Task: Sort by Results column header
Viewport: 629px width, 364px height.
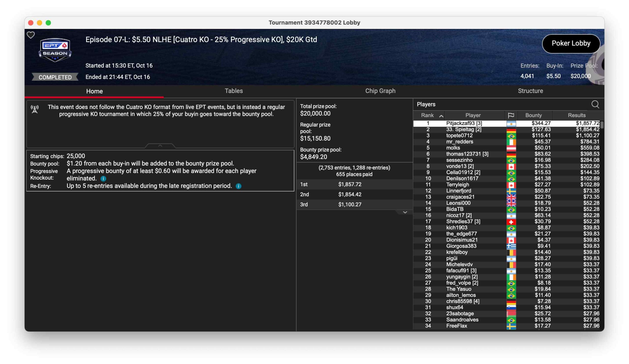Action: point(576,115)
